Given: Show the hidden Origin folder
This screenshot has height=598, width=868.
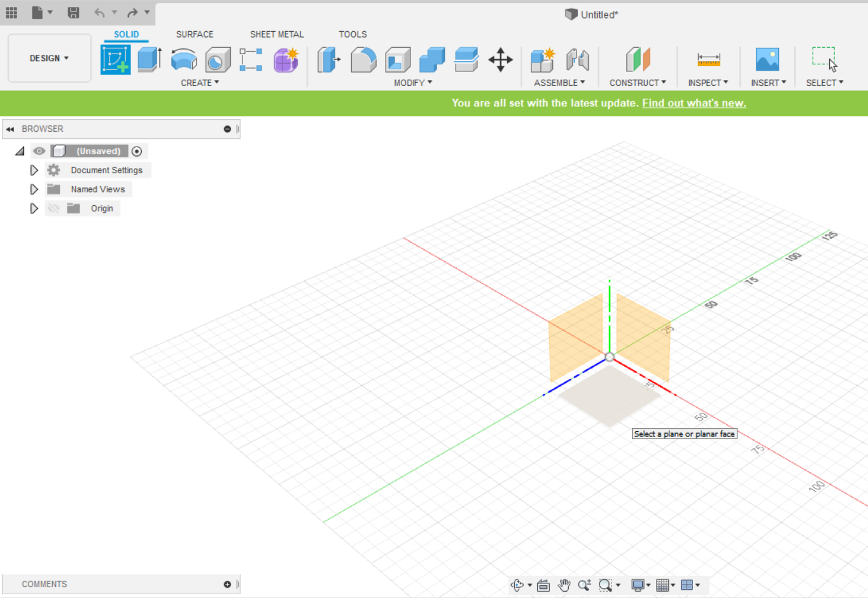Looking at the screenshot, I should [53, 209].
